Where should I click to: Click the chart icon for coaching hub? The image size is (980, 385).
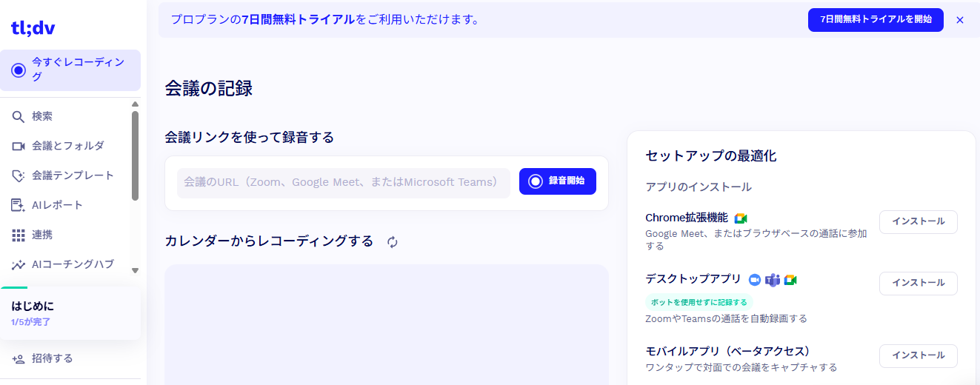tap(19, 265)
